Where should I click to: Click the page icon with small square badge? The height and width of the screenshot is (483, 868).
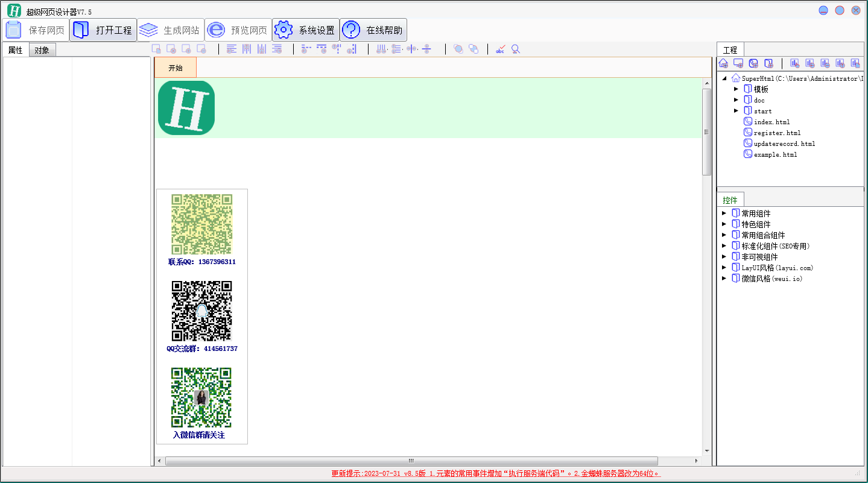156,49
